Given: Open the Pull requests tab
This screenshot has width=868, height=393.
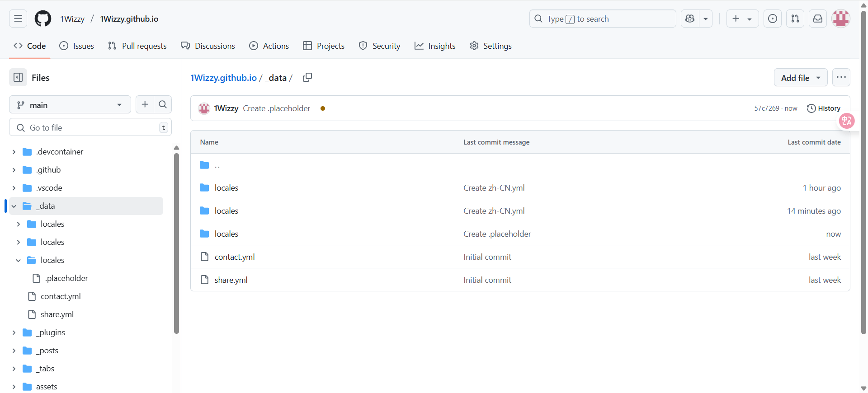Looking at the screenshot, I should [x=137, y=46].
